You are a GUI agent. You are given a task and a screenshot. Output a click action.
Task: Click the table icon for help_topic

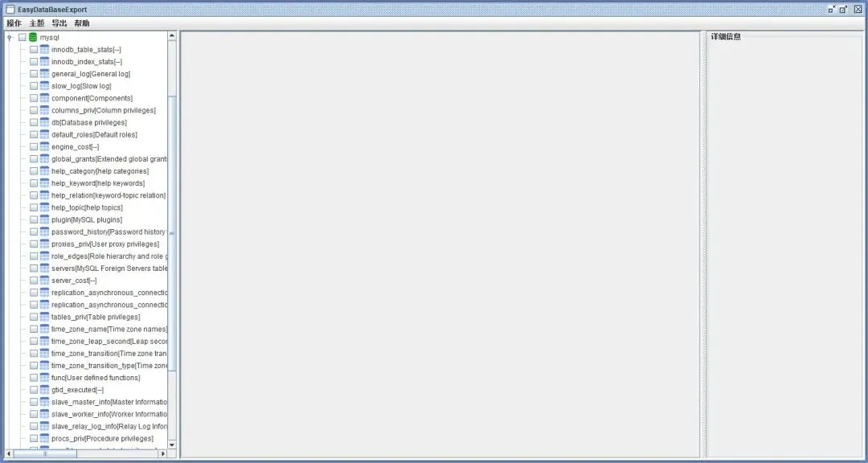pos(44,207)
